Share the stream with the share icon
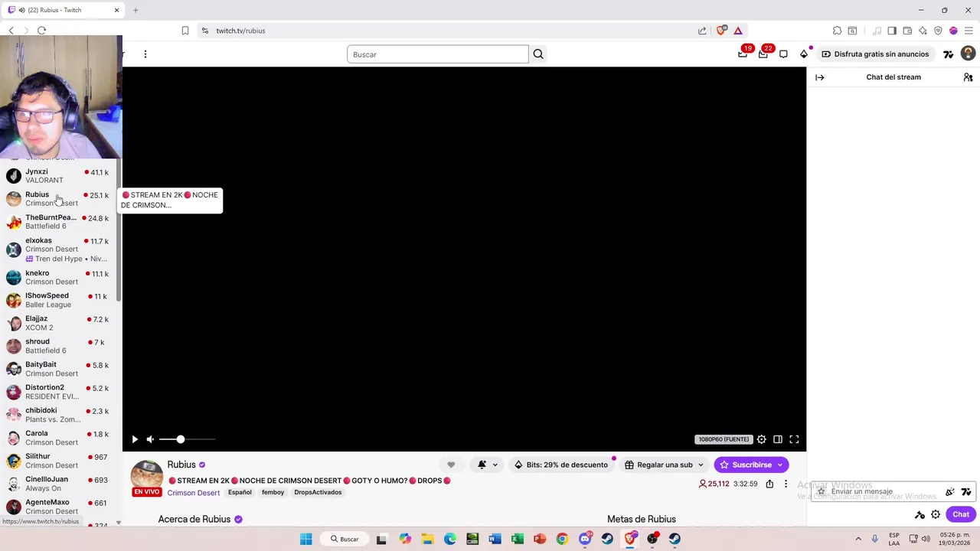980x551 pixels. (769, 484)
